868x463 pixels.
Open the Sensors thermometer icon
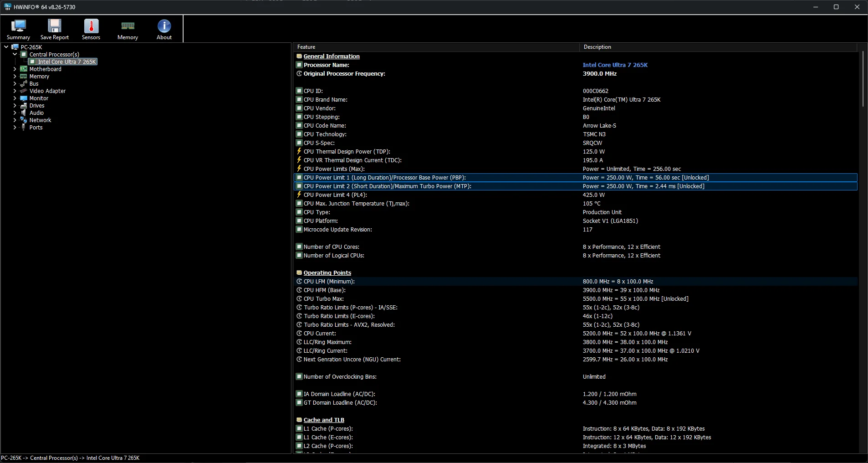91,26
